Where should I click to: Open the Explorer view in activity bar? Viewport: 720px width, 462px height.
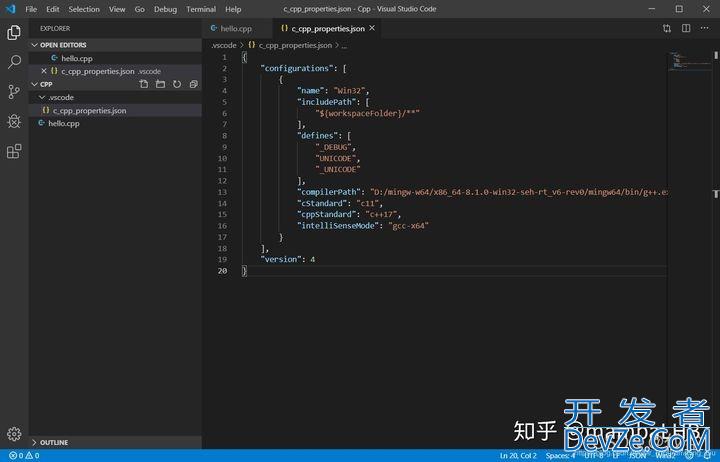14,33
